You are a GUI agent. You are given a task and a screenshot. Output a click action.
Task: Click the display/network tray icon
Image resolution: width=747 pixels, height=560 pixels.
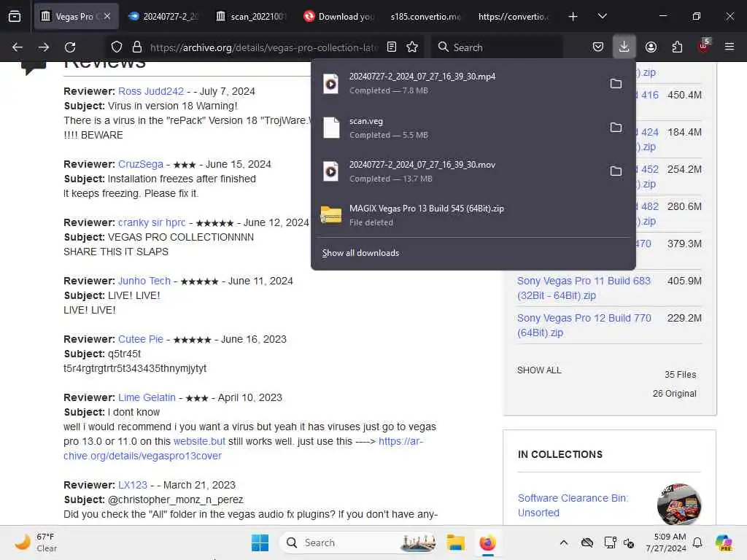point(610,542)
